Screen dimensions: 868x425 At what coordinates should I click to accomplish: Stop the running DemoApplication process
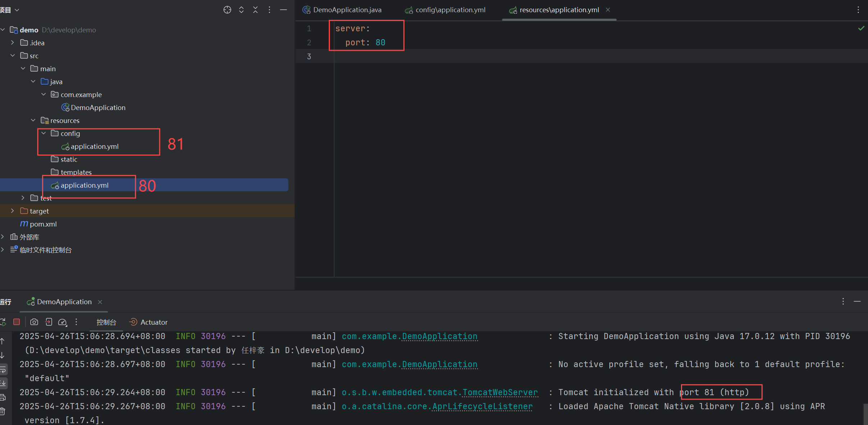[17, 322]
